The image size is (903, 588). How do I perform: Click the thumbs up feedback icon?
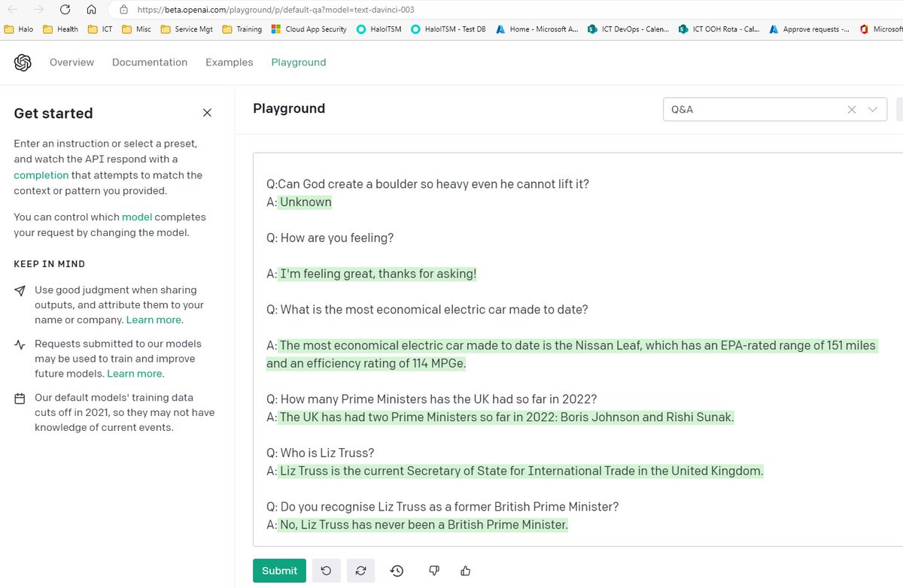pos(465,571)
